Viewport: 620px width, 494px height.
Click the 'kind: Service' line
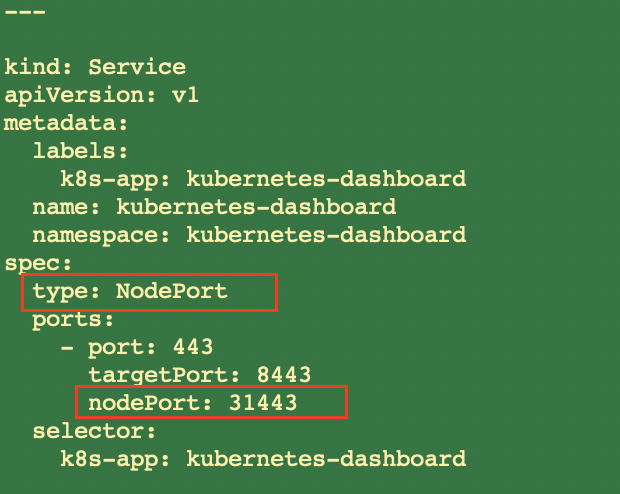pos(95,67)
